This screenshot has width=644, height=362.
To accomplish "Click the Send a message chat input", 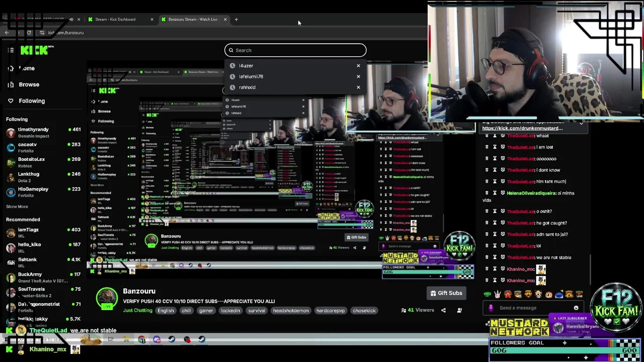I will coord(533,308).
